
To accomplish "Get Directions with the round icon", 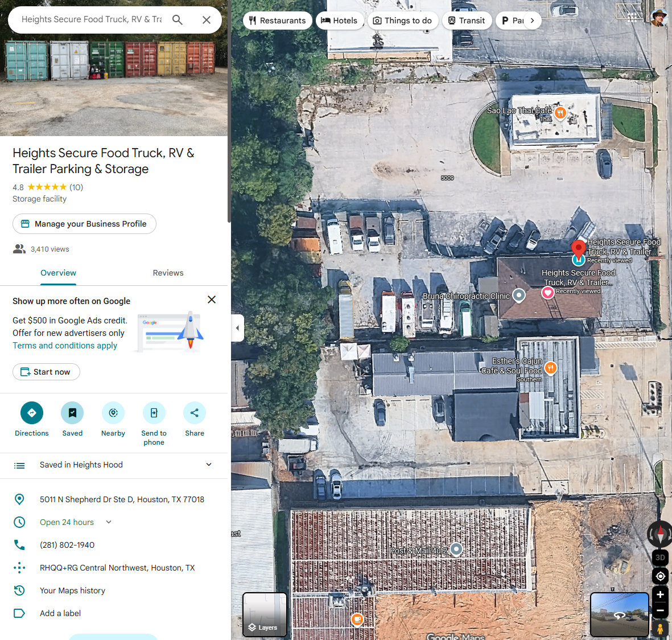I will pyautogui.click(x=32, y=413).
